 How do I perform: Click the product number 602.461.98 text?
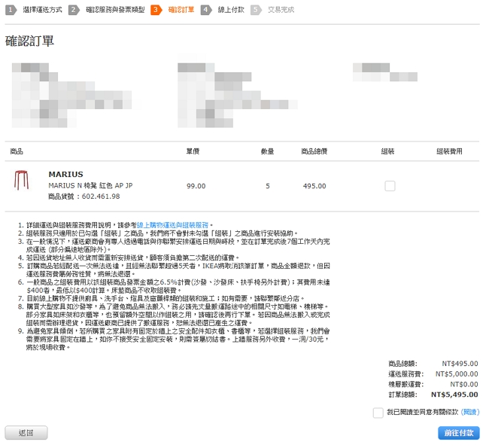click(x=101, y=197)
